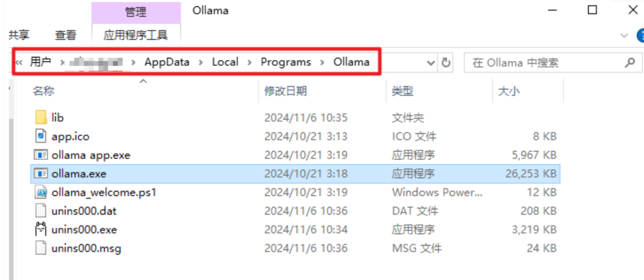Click the ICO 文件 type cell
Screen dimensions: 644x280
pyautogui.click(x=414, y=136)
